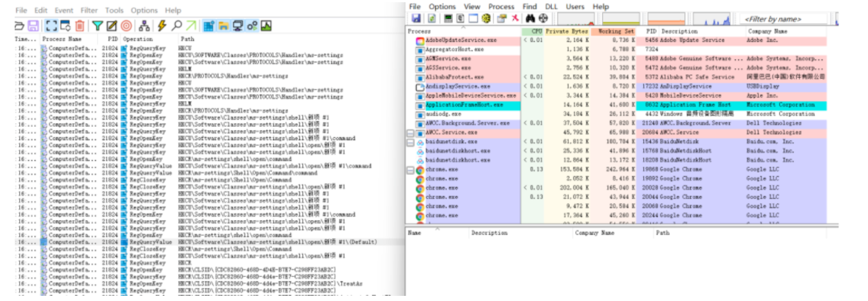The width and height of the screenshot is (868, 301).
Task: Click the green Jump To arrow icon
Action: click(x=191, y=26)
